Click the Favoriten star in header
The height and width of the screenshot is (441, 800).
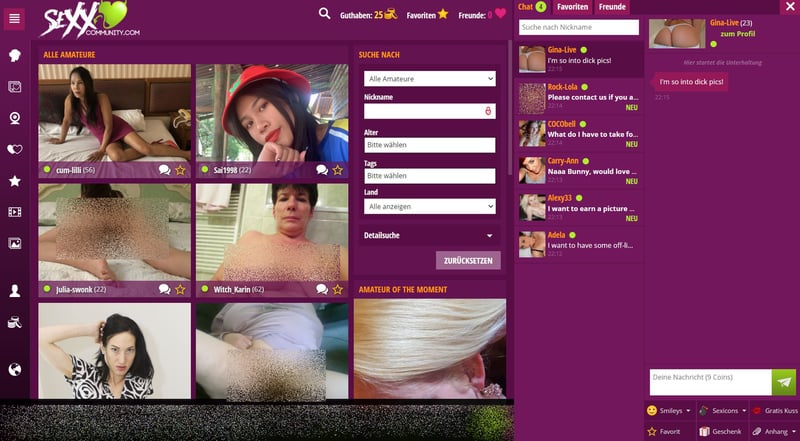click(x=443, y=14)
